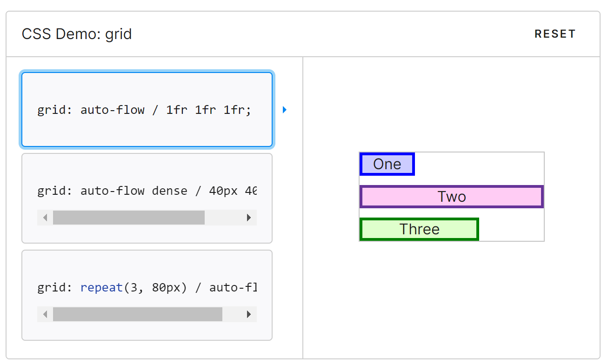Click the repeat function keyword in code
Image resolution: width=608 pixels, height=364 pixels.
pyautogui.click(x=101, y=287)
